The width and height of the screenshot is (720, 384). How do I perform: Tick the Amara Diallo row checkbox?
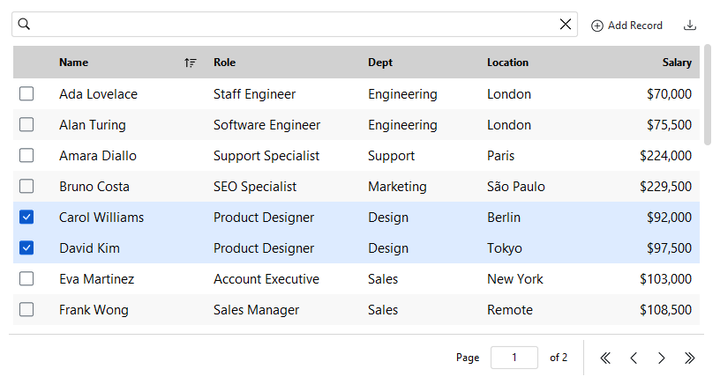pyautogui.click(x=27, y=155)
